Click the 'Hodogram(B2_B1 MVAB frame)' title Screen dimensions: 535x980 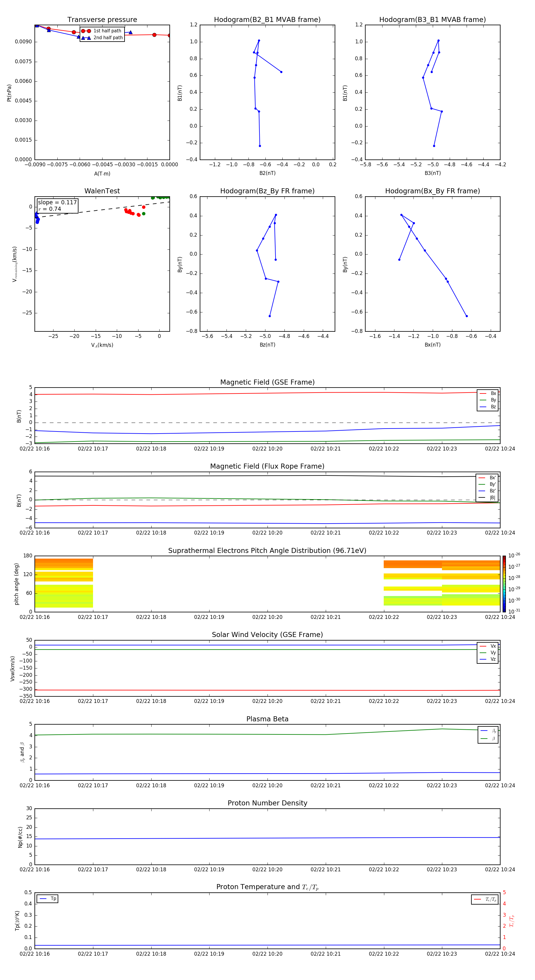pos(267,20)
